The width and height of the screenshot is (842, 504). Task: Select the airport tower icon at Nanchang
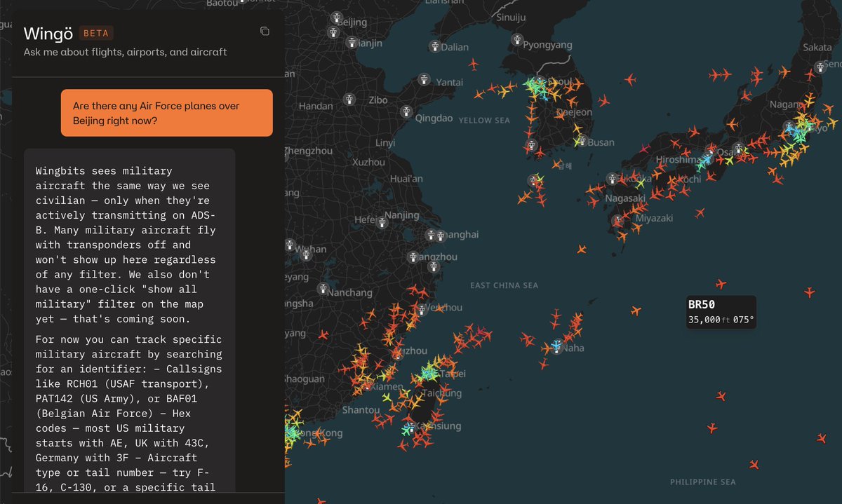point(322,287)
